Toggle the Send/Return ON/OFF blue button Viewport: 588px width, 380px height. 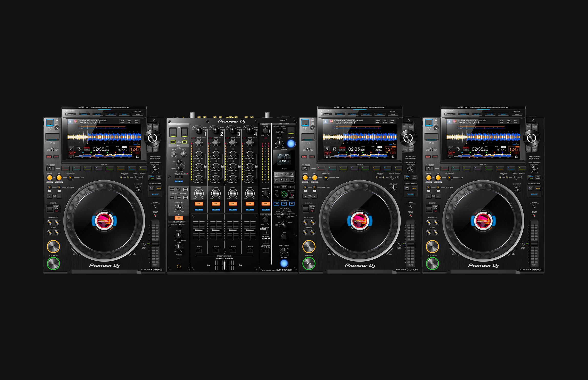[x=291, y=143]
